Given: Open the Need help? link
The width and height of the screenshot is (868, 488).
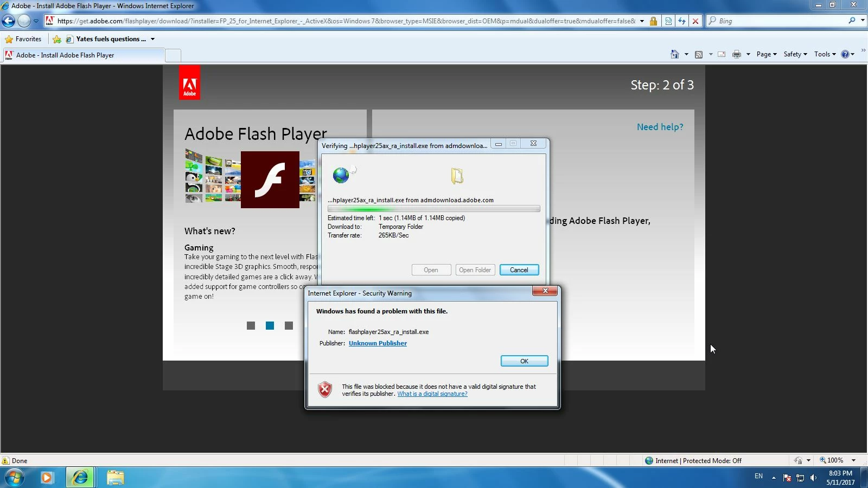Looking at the screenshot, I should [x=660, y=127].
